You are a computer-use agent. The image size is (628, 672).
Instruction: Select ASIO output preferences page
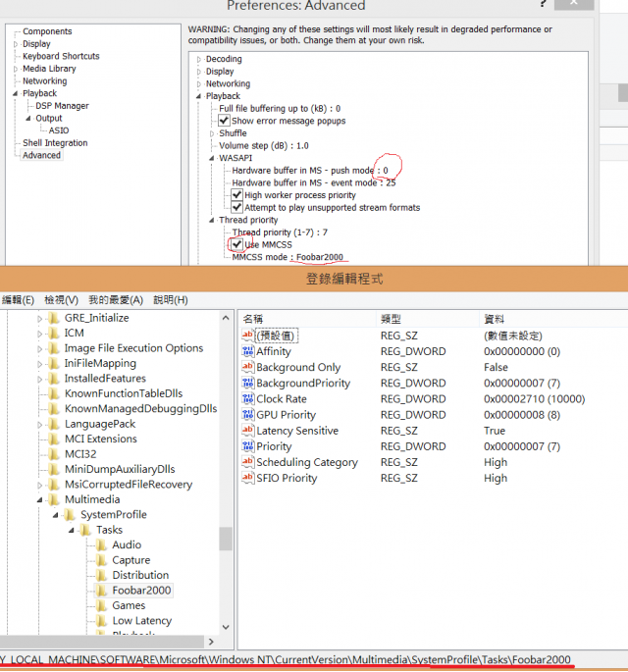tap(58, 130)
